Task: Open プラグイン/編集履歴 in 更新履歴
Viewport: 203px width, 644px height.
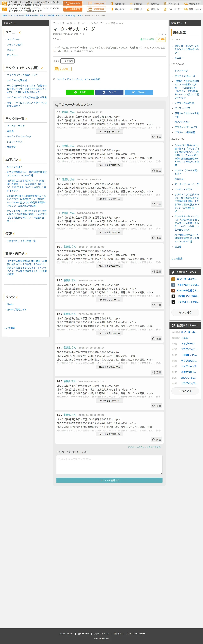Action: (x=185, y=132)
